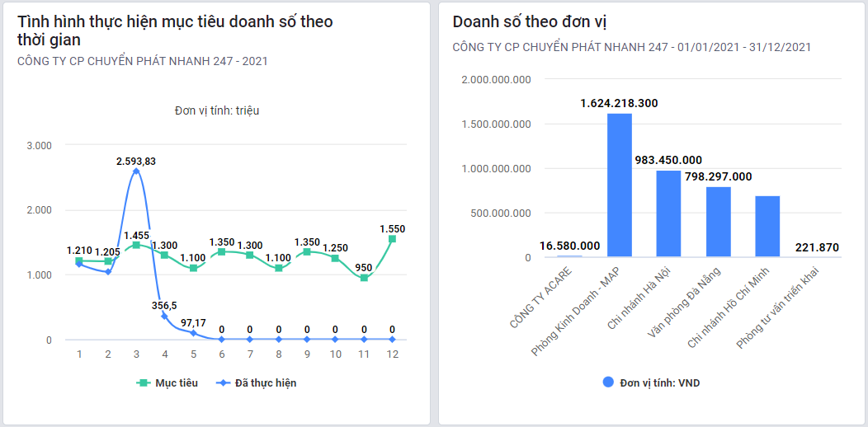This screenshot has height=427, width=868.
Task: Toggle the Mục tiêu legend series
Action: (x=167, y=382)
